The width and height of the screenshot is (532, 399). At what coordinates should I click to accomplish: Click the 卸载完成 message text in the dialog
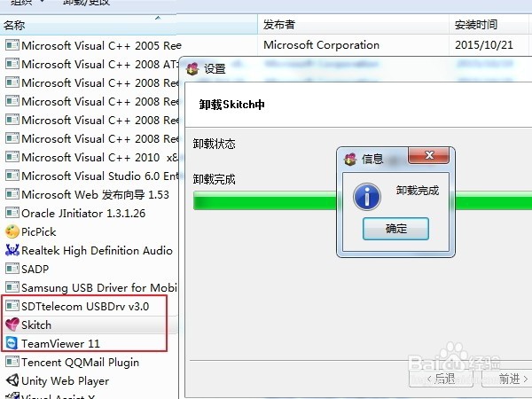(418, 191)
